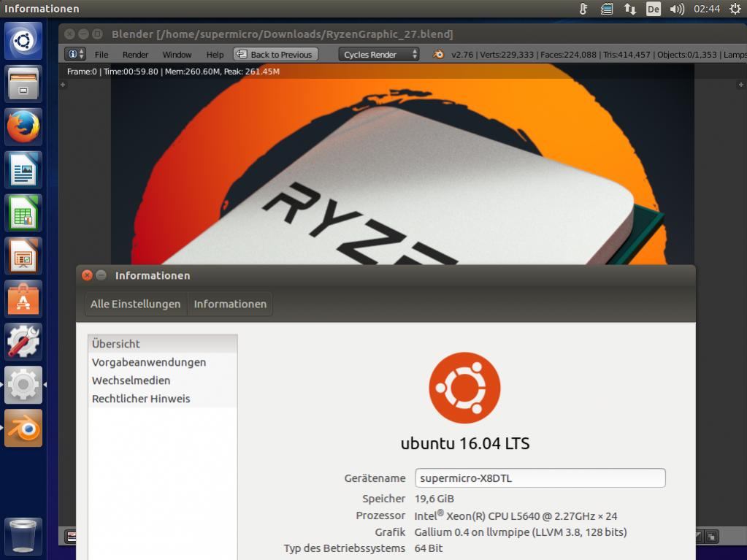Expand Blender right region plus toggle
747x560 pixels.
pos(741,85)
